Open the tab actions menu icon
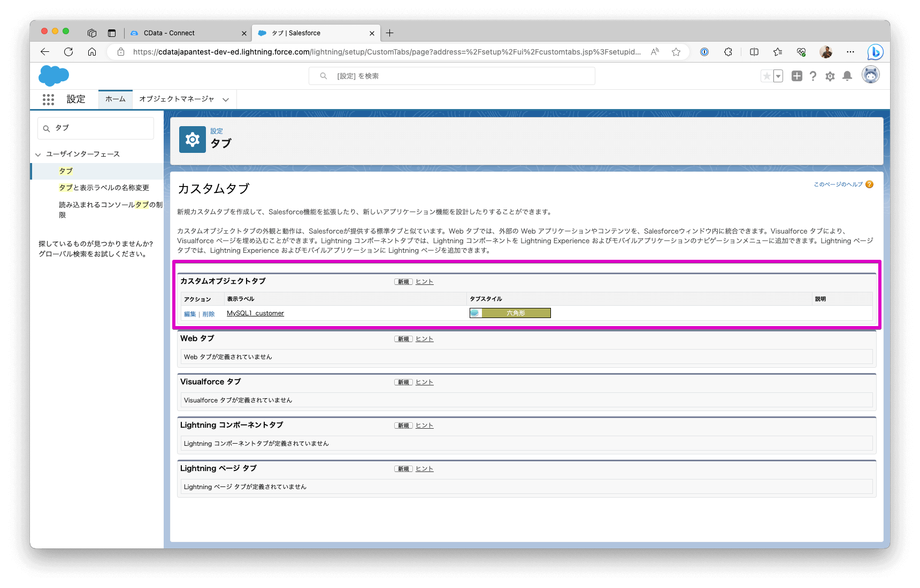Screen dimensions: 920x588 112,33
